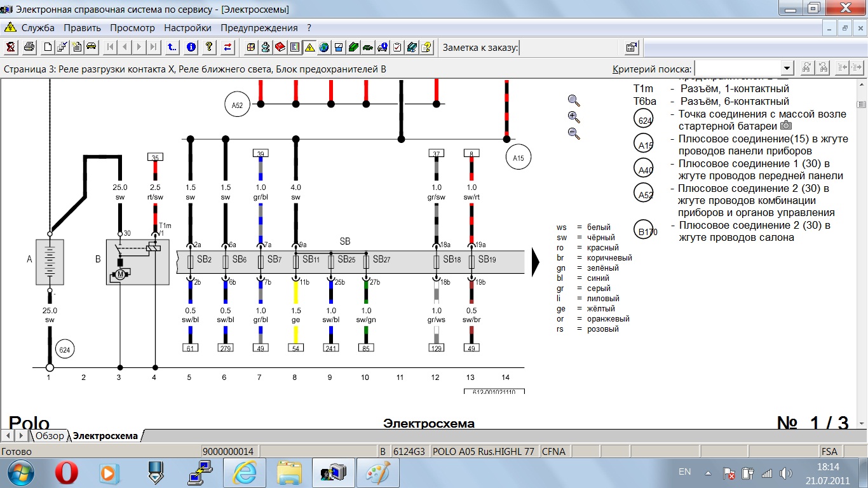Click the blue info circle toolbar icon
The image size is (868, 488).
(x=191, y=47)
